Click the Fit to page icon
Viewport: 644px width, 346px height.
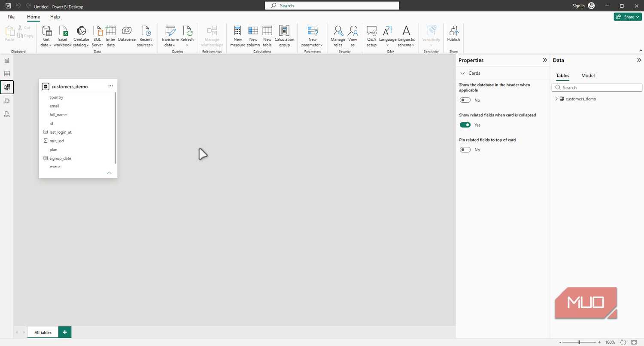pos(634,342)
